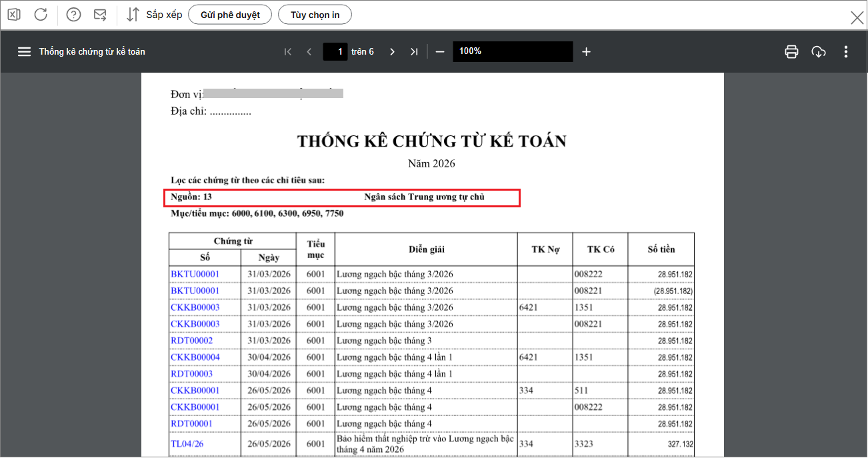Click the Ngày column header

269,257
